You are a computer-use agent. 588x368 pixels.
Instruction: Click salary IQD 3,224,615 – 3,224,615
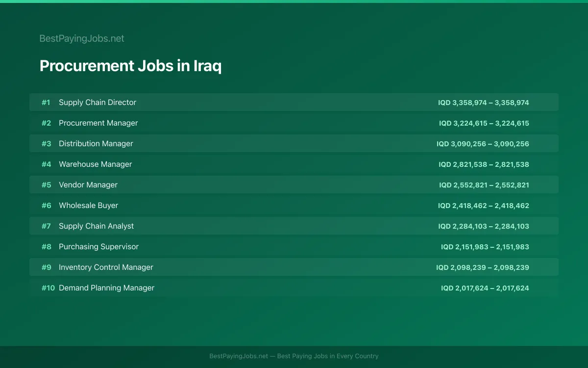coord(484,123)
